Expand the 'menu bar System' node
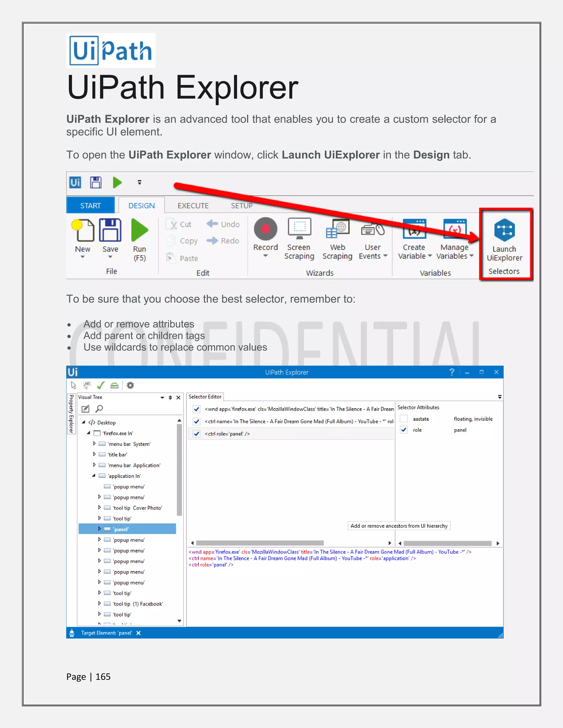563x728 pixels. click(x=94, y=443)
